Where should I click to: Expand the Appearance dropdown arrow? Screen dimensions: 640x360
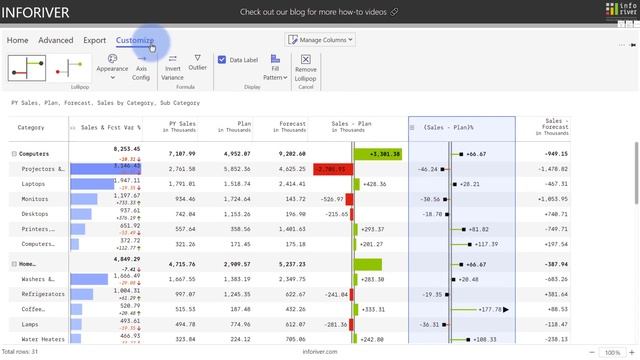[x=113, y=77]
